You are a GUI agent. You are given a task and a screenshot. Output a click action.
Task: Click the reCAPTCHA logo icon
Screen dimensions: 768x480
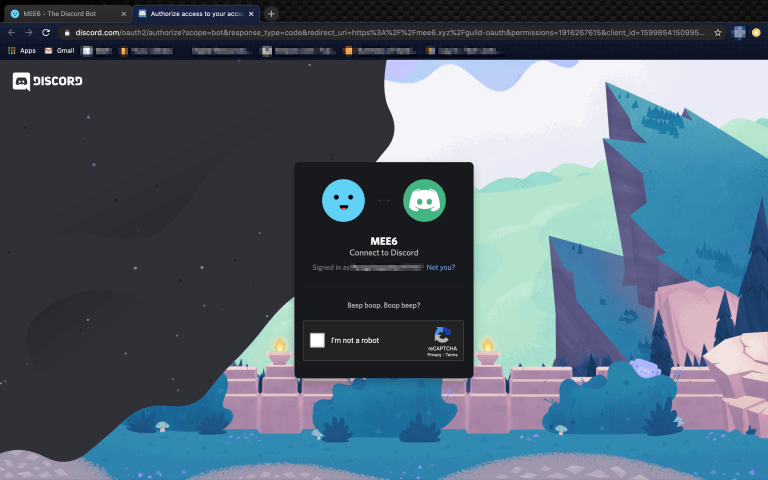pos(442,336)
